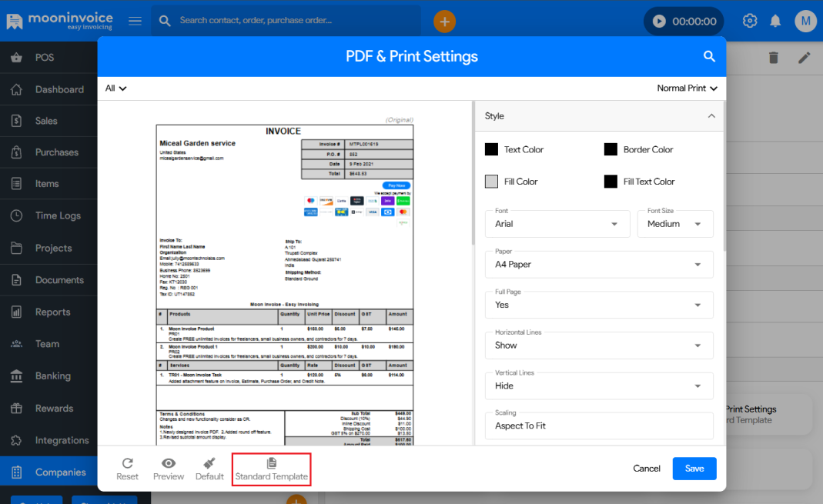Pick the Border Color swatch
The height and width of the screenshot is (504, 823).
(611, 149)
